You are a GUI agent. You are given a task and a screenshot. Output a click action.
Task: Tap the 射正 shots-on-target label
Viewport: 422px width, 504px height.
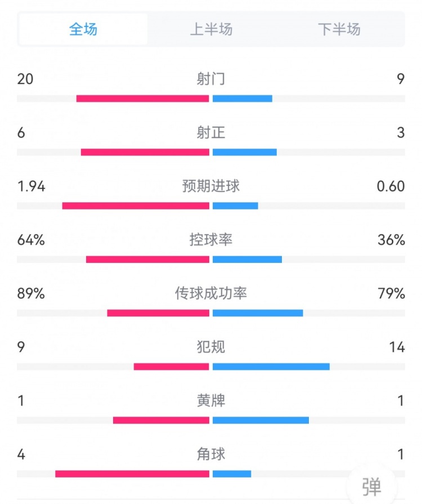click(211, 132)
